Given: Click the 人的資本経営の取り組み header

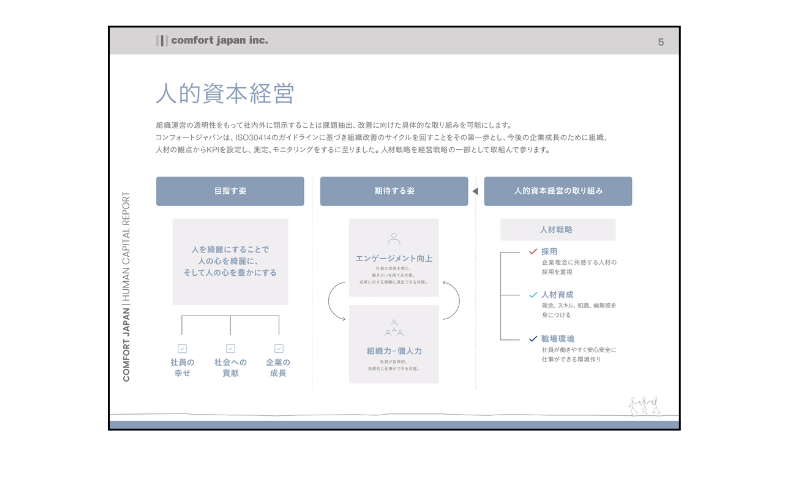Looking at the screenshot, I should 558,191.
